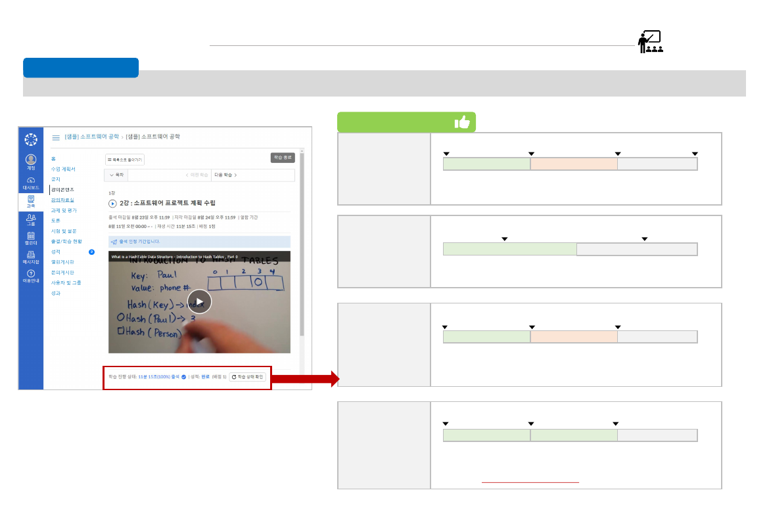Open the 계정 account avatar icon
This screenshot has width=769, height=532.
31,160
